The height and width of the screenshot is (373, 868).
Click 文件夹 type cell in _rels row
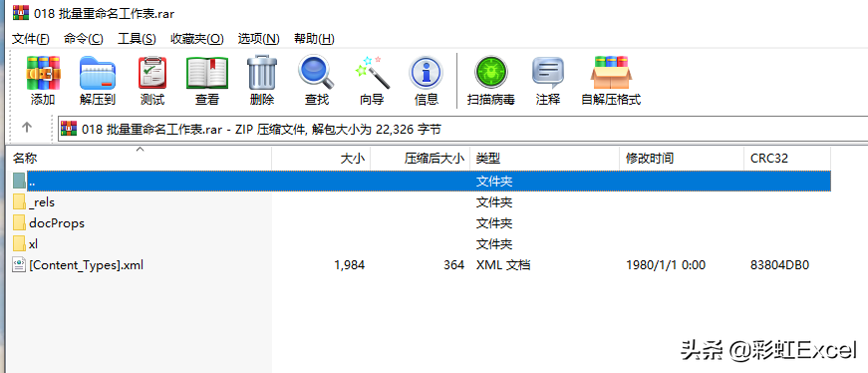[493, 202]
